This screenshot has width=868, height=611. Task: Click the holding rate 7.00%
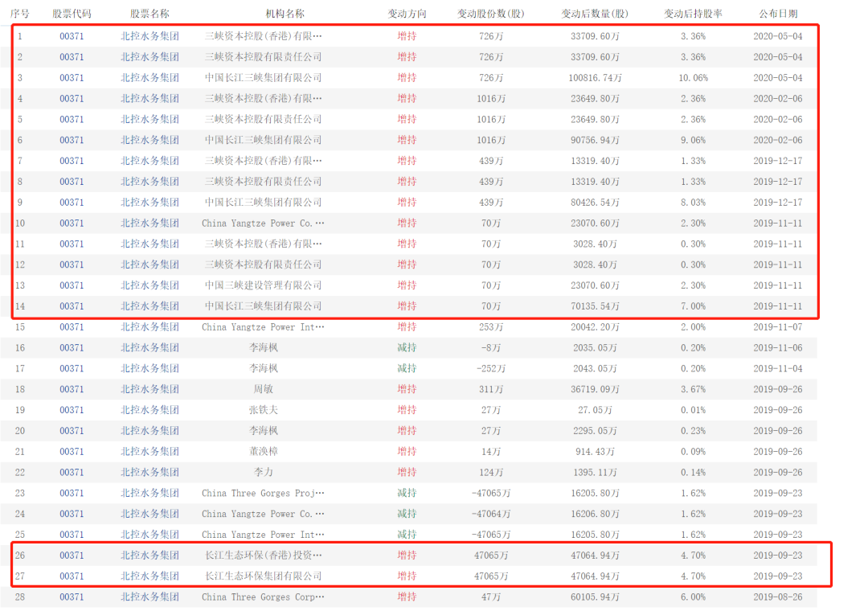pos(693,306)
